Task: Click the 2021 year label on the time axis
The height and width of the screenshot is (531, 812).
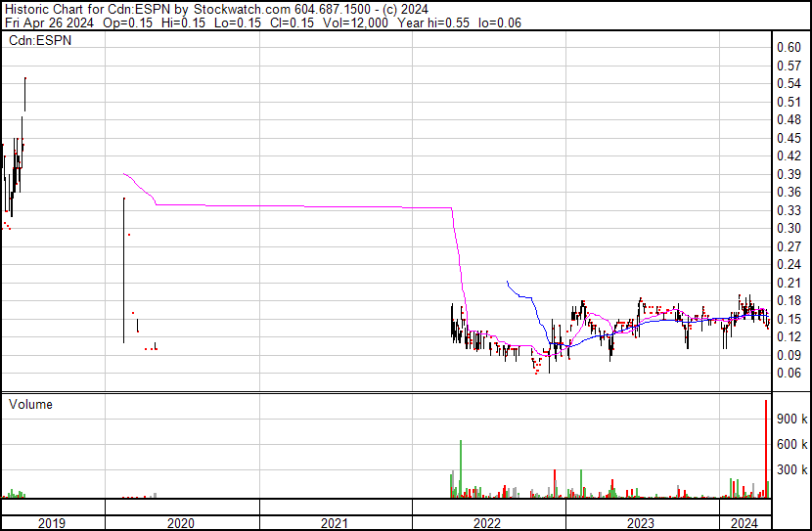Action: click(335, 523)
